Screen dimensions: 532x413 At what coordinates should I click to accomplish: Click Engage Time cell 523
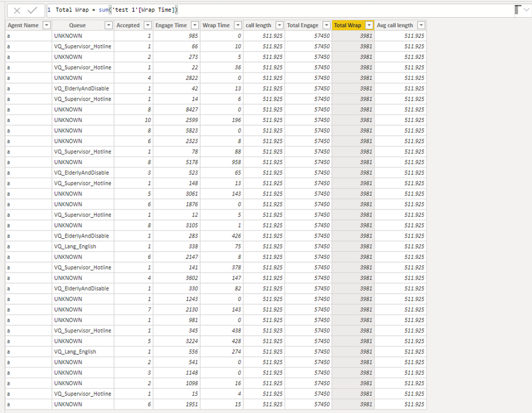tap(176, 173)
